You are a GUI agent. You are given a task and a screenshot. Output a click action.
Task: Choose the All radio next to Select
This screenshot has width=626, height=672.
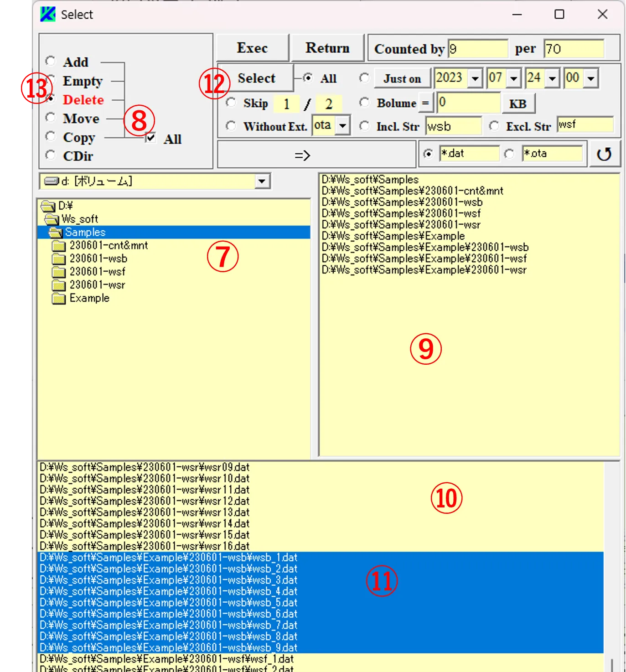(308, 78)
